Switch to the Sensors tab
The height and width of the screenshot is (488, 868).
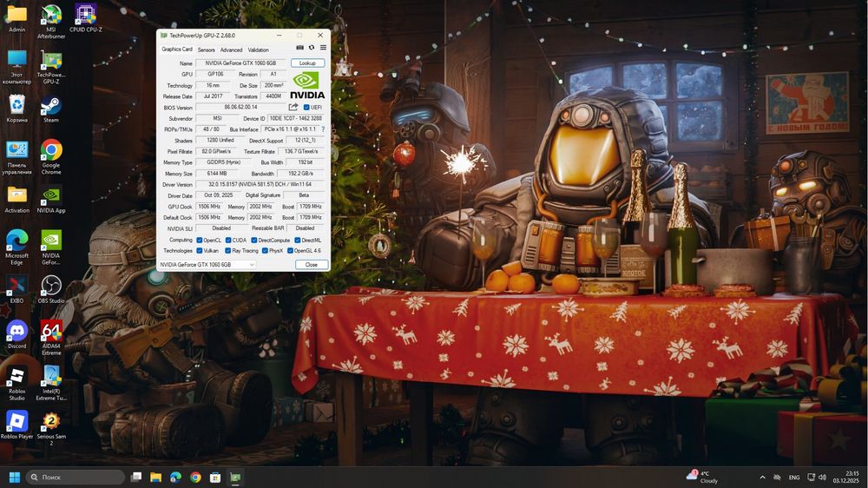click(x=207, y=49)
